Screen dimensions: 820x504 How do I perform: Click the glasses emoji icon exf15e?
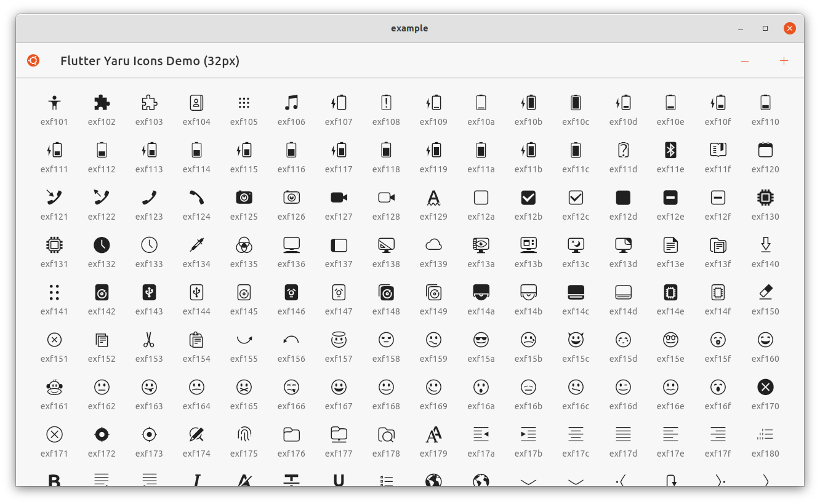670,339
